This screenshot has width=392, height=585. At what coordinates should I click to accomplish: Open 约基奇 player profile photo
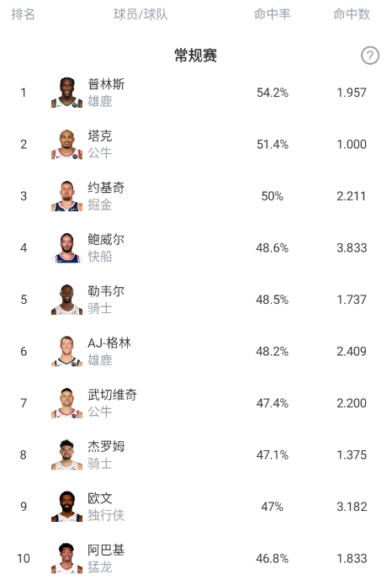[x=66, y=196]
